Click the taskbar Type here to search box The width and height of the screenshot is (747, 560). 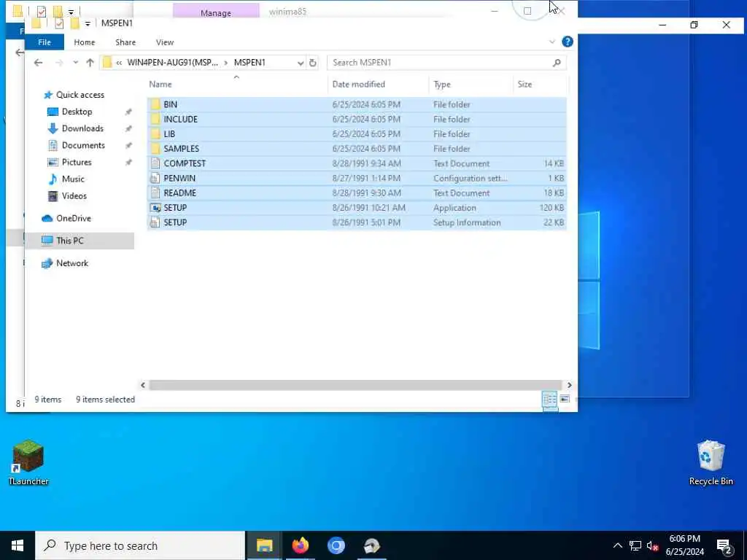(140, 545)
